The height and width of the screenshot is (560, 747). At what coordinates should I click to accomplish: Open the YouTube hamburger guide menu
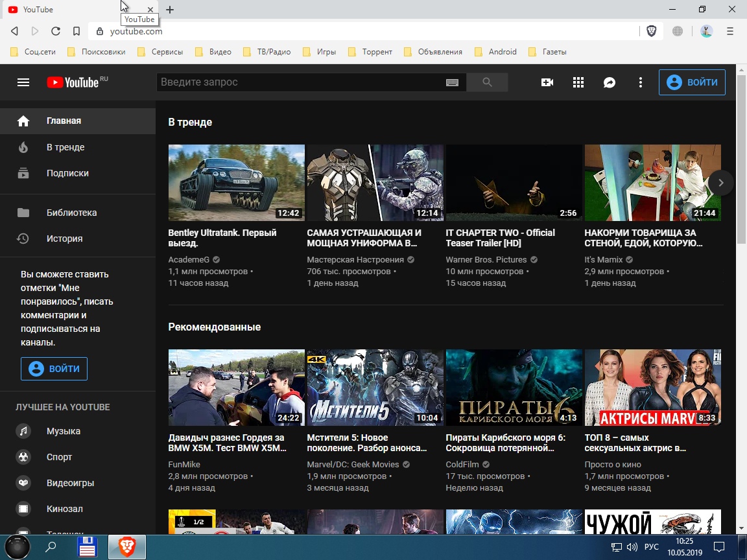(x=23, y=82)
